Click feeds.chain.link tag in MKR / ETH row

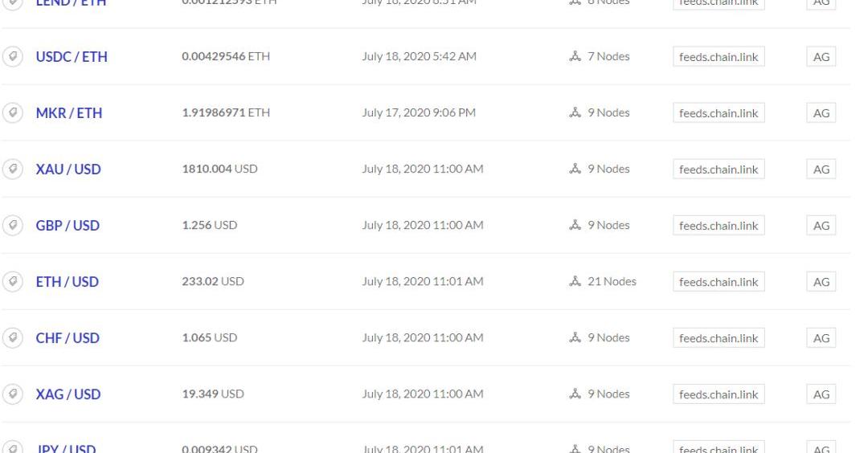point(719,113)
